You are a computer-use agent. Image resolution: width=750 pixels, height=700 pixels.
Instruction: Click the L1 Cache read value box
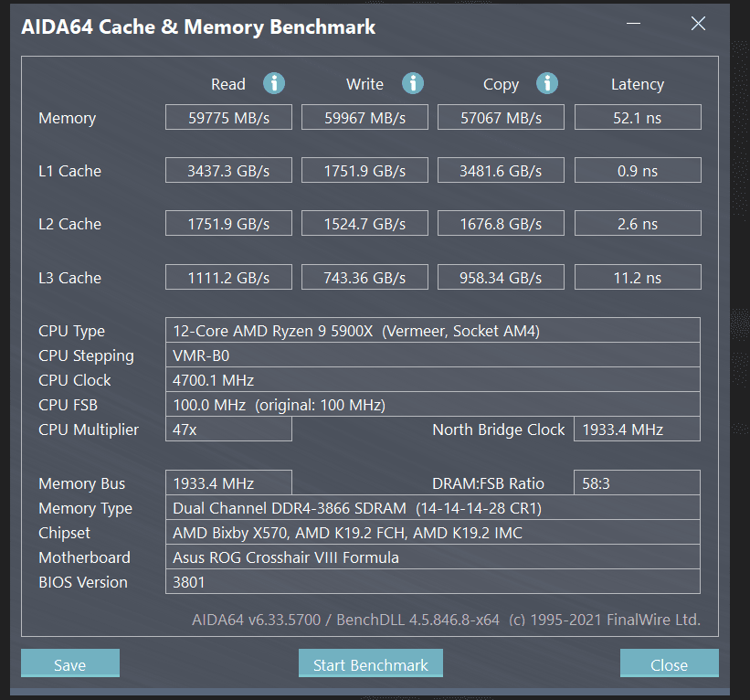[x=228, y=170]
